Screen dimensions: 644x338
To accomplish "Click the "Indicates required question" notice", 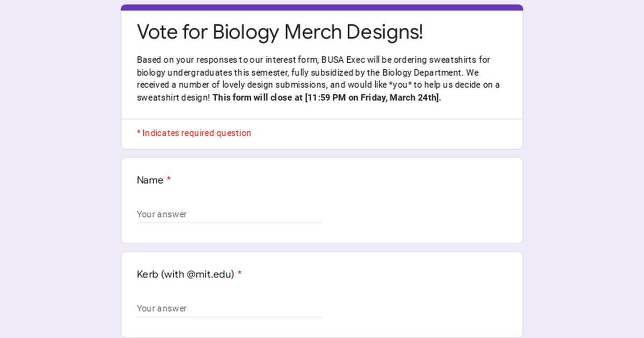I will coord(194,133).
